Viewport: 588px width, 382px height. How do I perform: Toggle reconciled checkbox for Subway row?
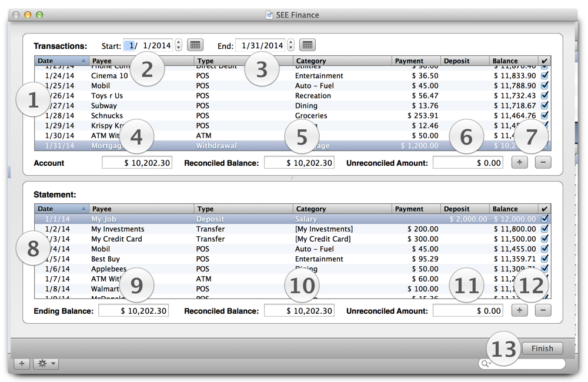(544, 105)
